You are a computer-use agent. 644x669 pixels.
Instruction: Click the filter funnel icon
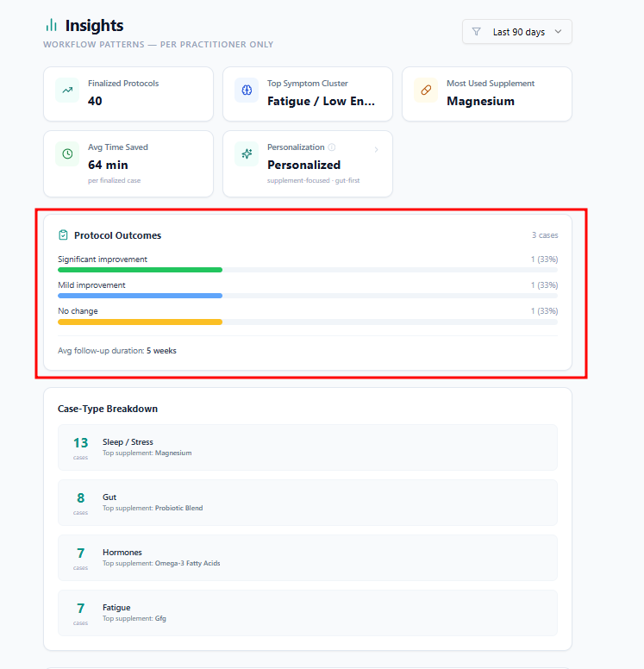476,32
